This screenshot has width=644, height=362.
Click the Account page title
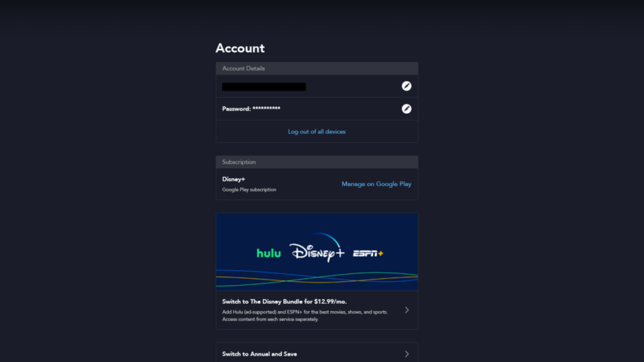(x=240, y=48)
